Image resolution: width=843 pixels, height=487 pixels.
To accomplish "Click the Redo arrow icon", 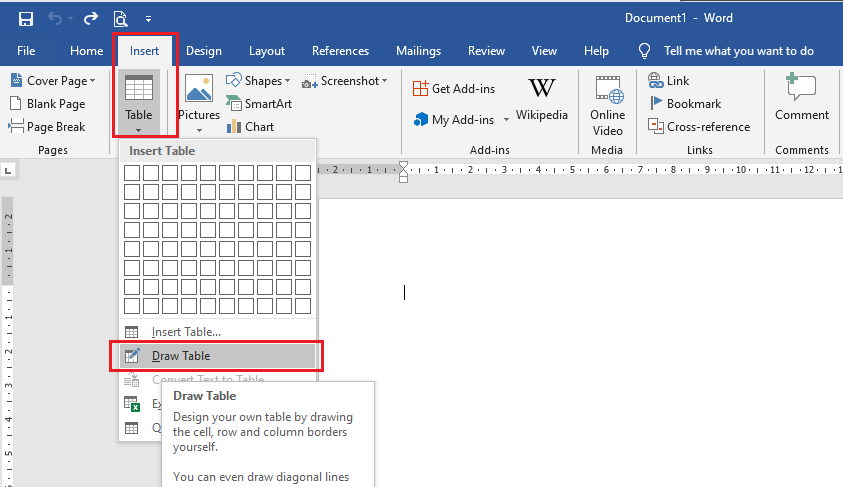I will coord(91,19).
